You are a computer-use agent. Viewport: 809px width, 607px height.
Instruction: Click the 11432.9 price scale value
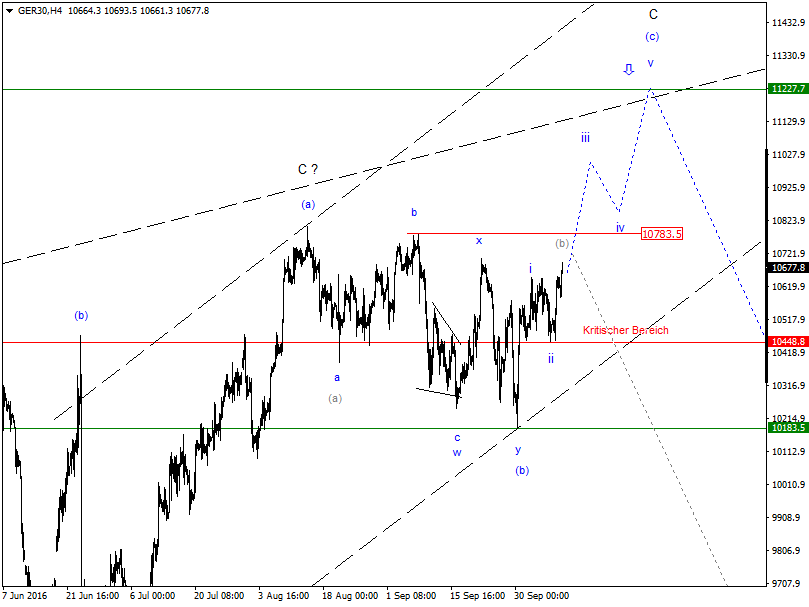click(788, 22)
